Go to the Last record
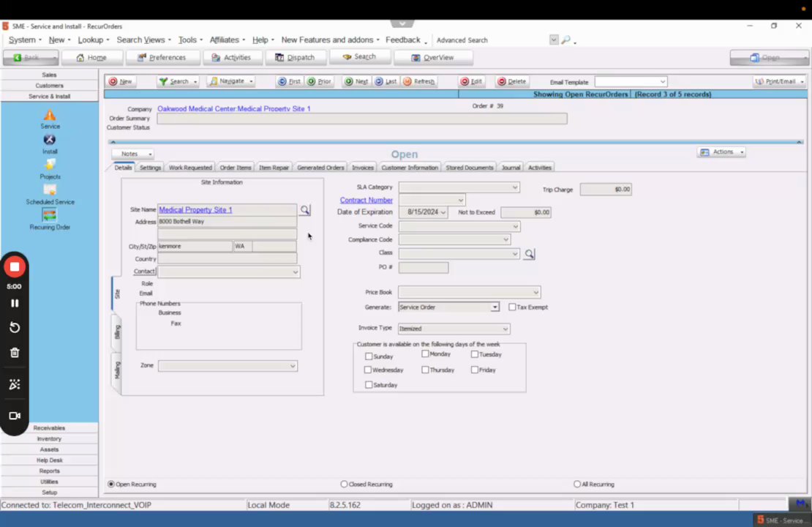Viewport: 812px width, 527px height. tap(386, 81)
